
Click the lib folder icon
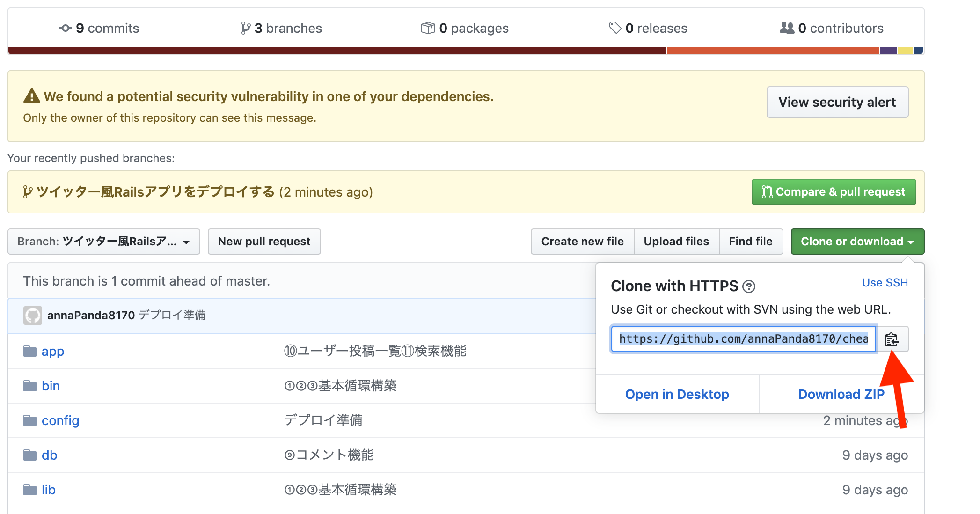(30, 490)
